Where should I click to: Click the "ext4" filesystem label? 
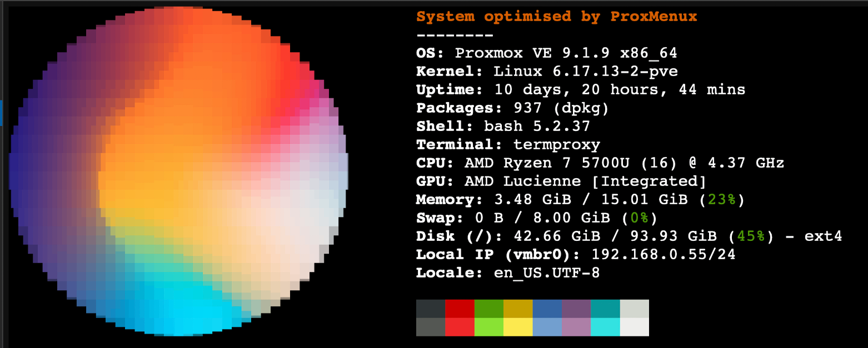(823, 236)
